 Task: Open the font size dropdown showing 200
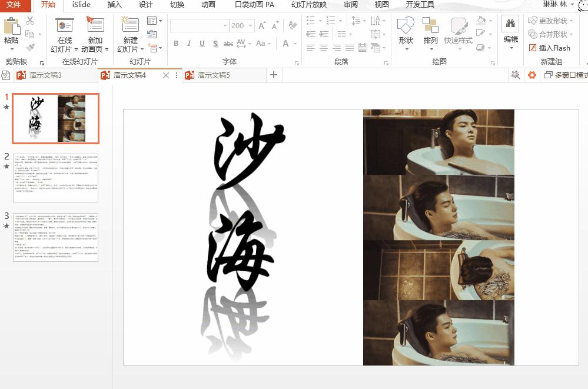pyautogui.click(x=250, y=26)
